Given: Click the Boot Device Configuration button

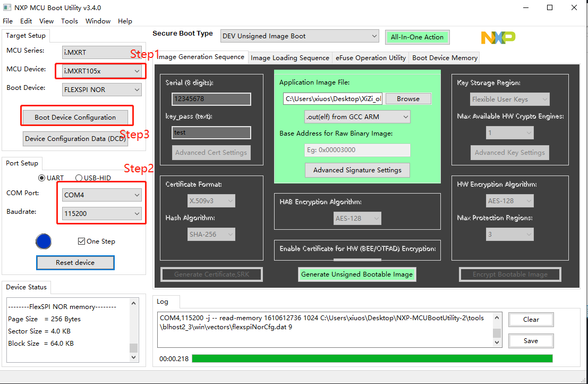Looking at the screenshot, I should coord(75,118).
